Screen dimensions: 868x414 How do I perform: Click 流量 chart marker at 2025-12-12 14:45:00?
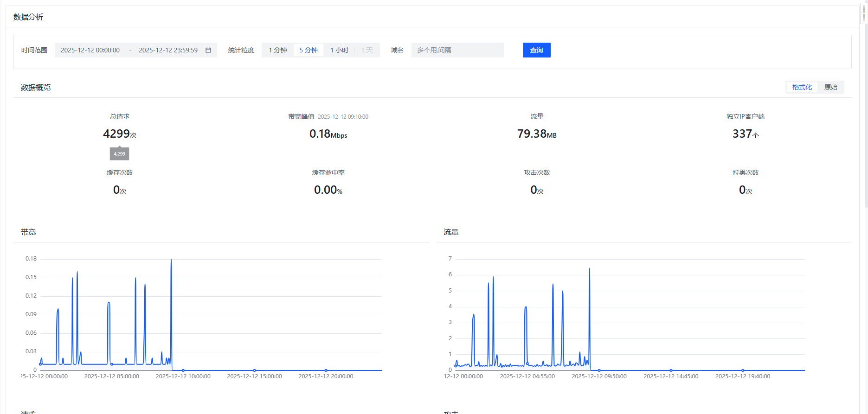(x=671, y=370)
